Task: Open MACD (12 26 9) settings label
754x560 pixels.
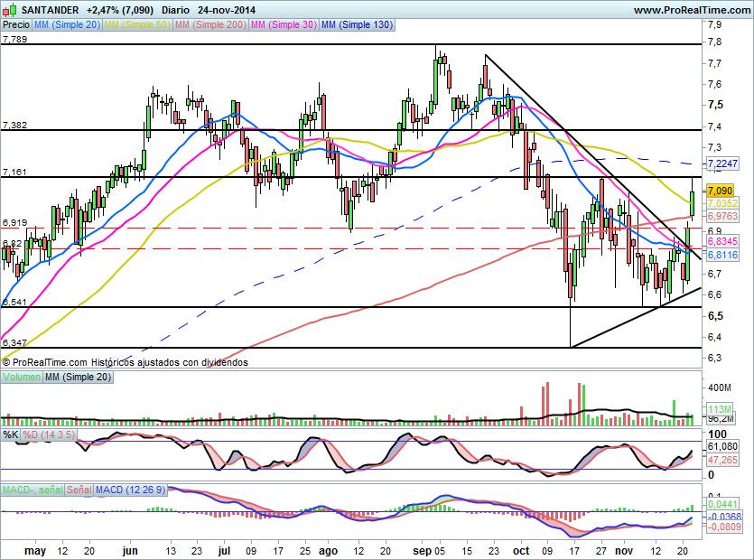Action: 130,490
